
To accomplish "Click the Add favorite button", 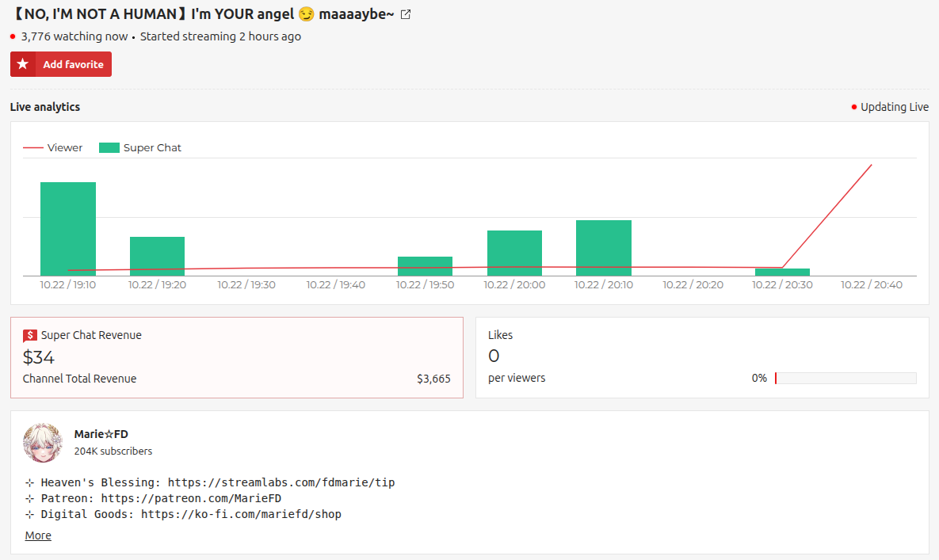I will [x=61, y=64].
